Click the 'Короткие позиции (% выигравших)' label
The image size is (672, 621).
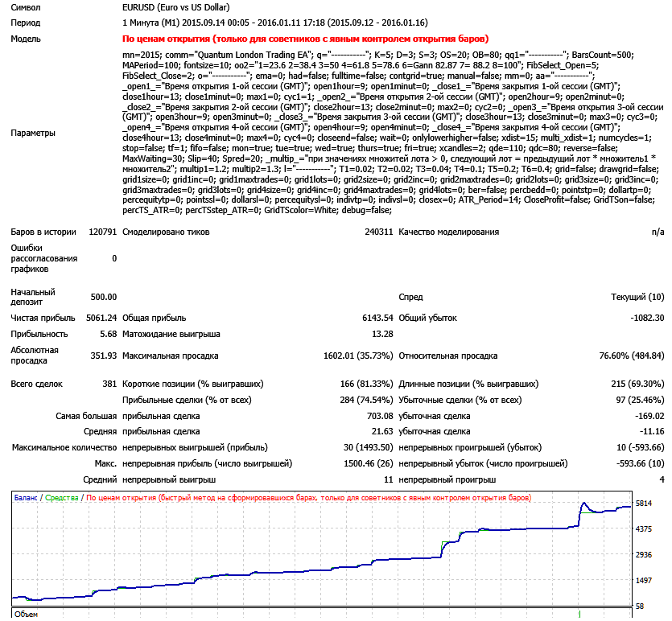tap(193, 385)
